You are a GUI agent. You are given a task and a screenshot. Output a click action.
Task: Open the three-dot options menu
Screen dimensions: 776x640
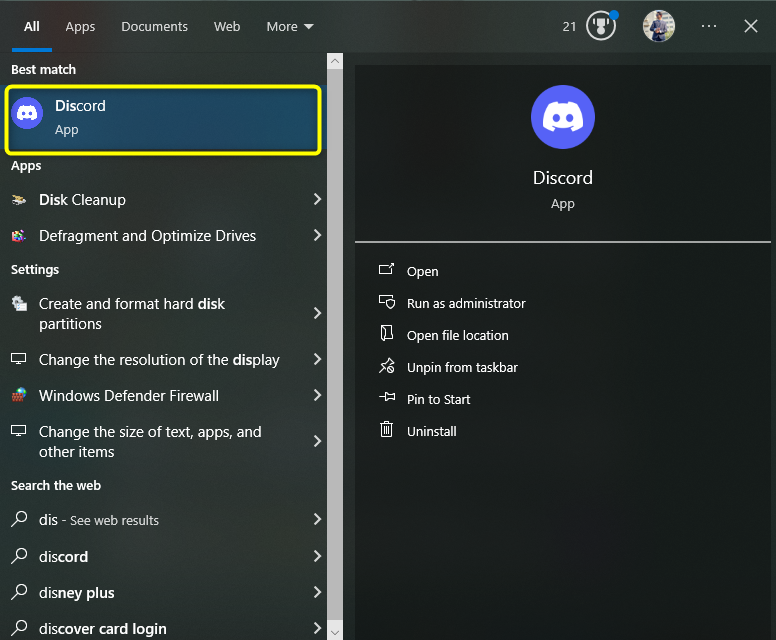709,26
